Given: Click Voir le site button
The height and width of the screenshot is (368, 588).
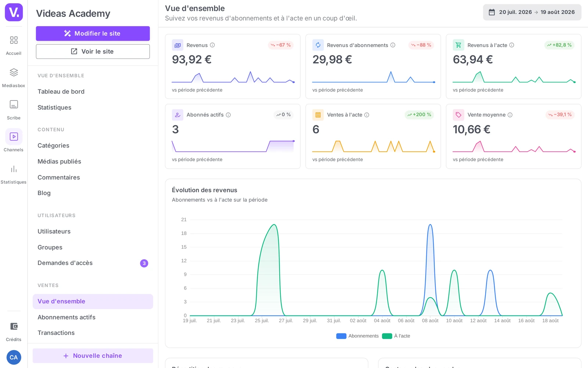Looking at the screenshot, I should click(93, 52).
